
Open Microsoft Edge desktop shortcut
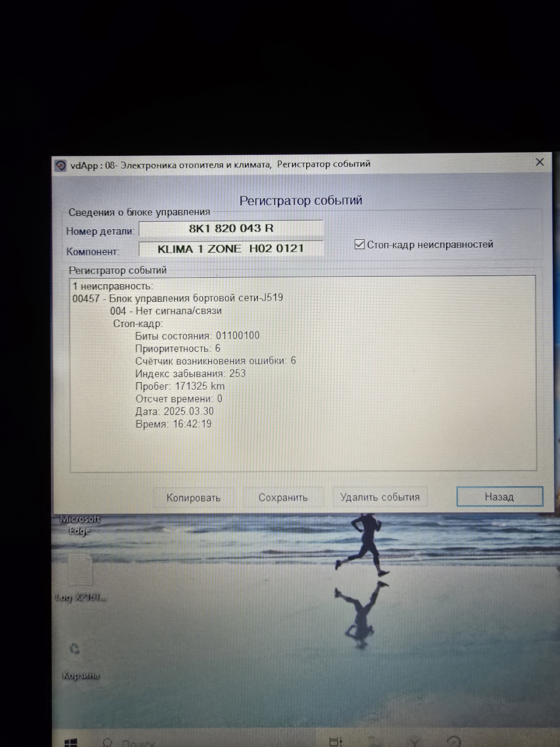[80, 524]
